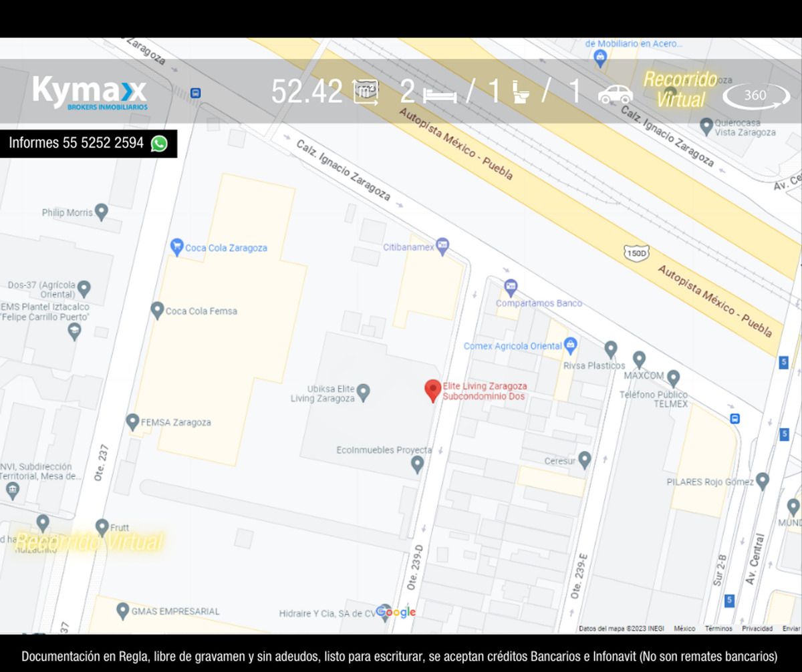The height and width of the screenshot is (672, 802).
Task: Click the bus stop icon beside the Kymax logo
Action: point(196,93)
